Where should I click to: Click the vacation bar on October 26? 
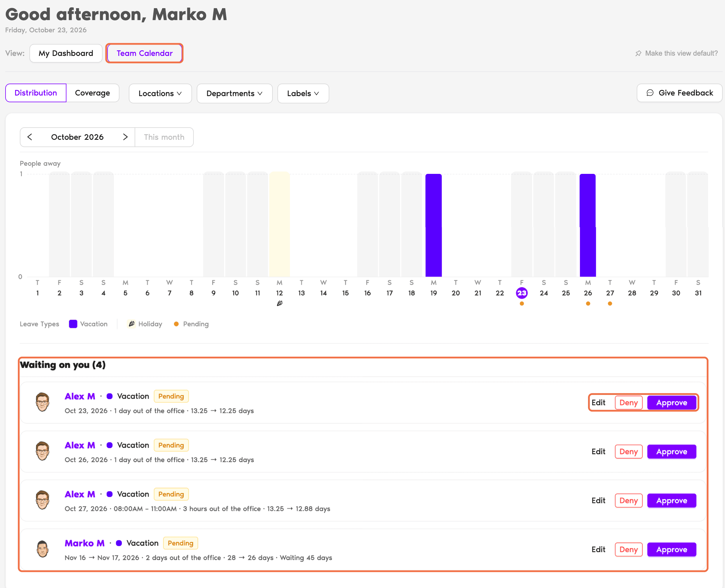click(588, 225)
